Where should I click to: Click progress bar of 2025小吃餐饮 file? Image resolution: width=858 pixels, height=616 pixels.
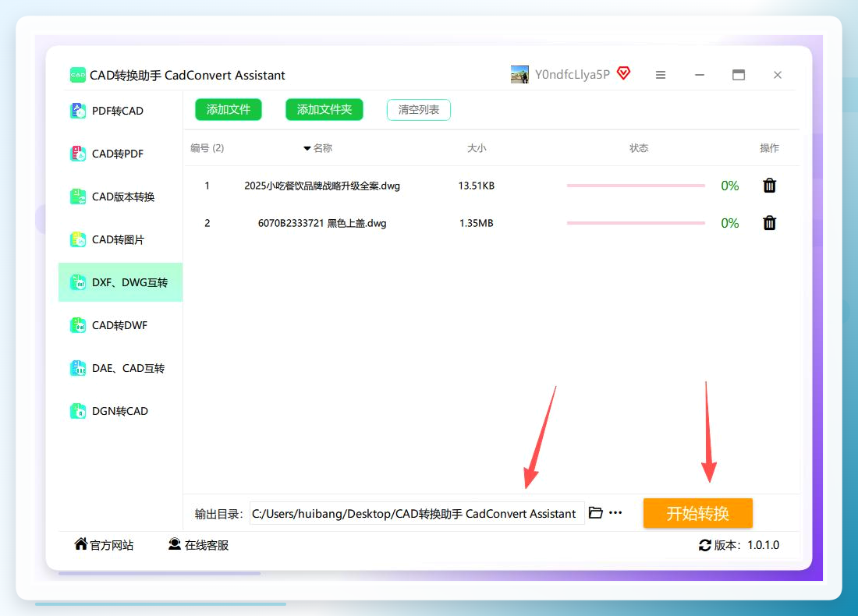pos(636,186)
